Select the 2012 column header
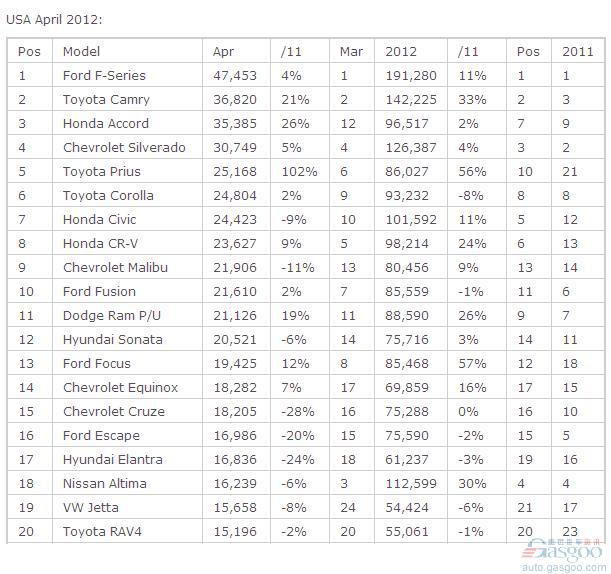 (x=401, y=51)
